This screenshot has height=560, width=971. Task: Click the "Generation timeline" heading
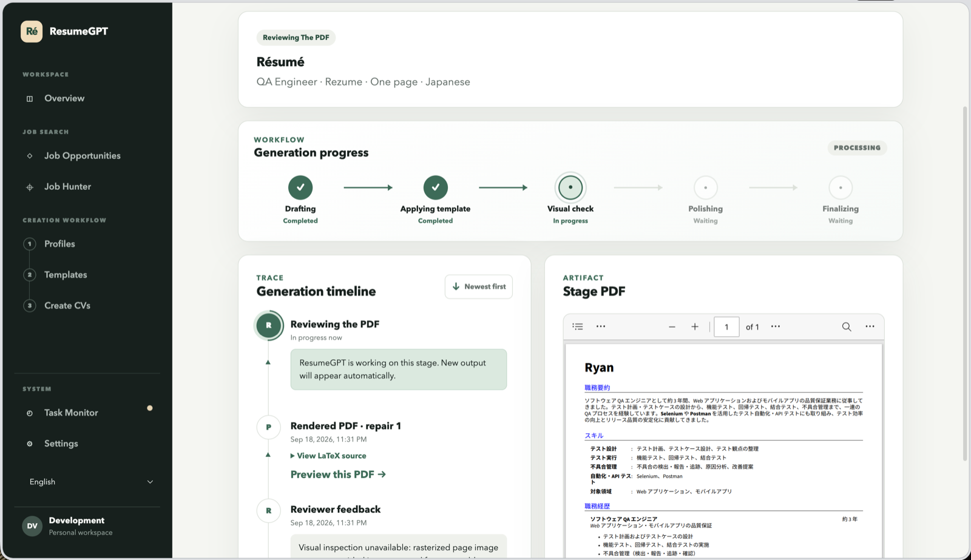click(316, 291)
